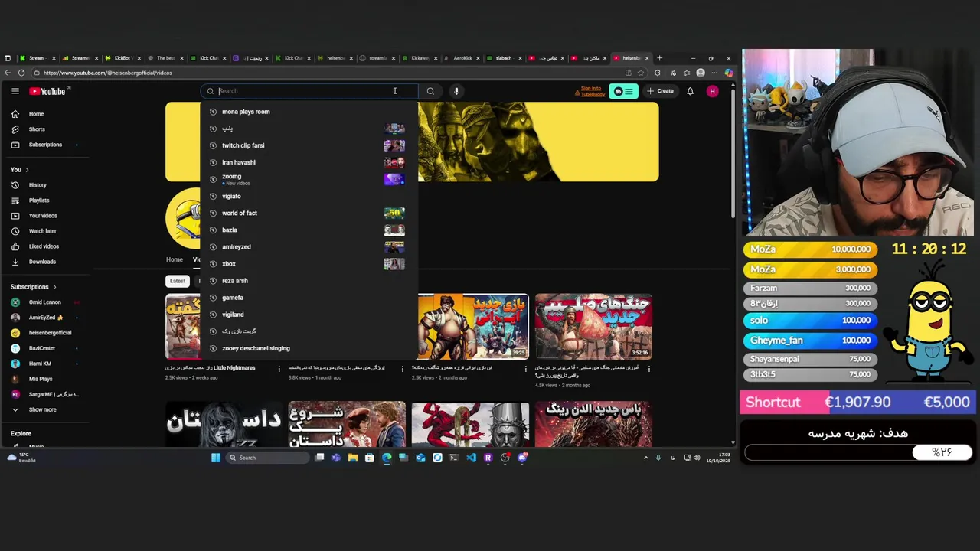Viewport: 980px width, 551px height.
Task: Open weather widget on taskbar
Action: coord(21,458)
